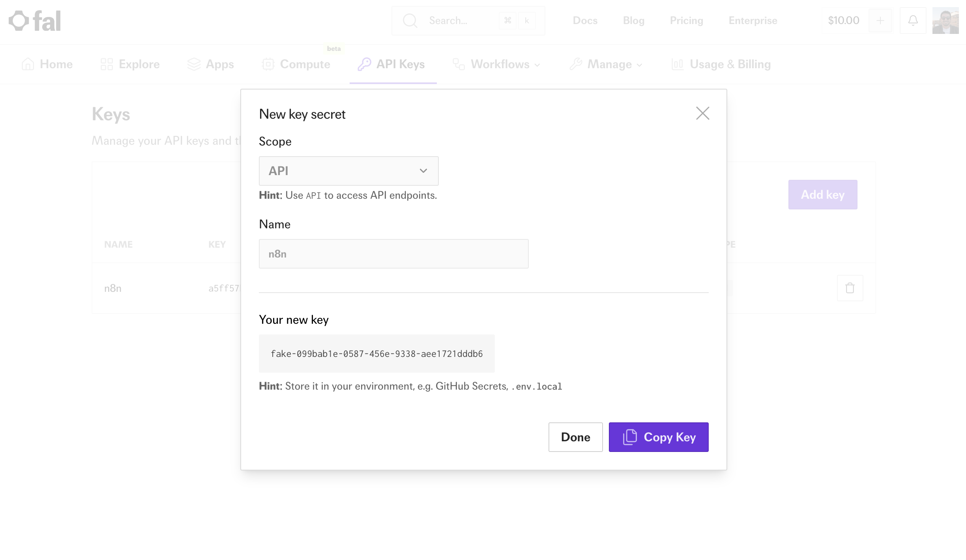Open the user profile avatar
This screenshot has height=560, width=966.
[945, 21]
